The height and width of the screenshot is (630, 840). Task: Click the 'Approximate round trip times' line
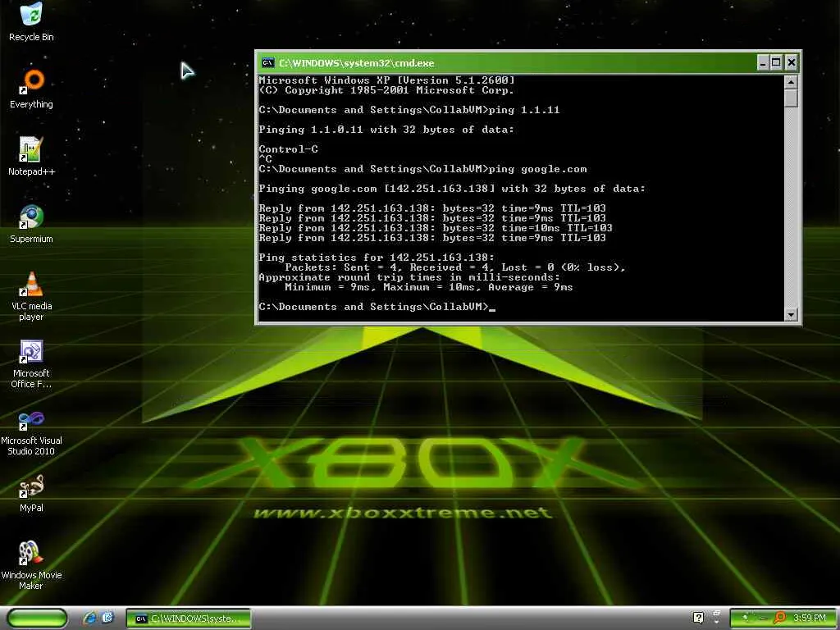pyautogui.click(x=409, y=277)
